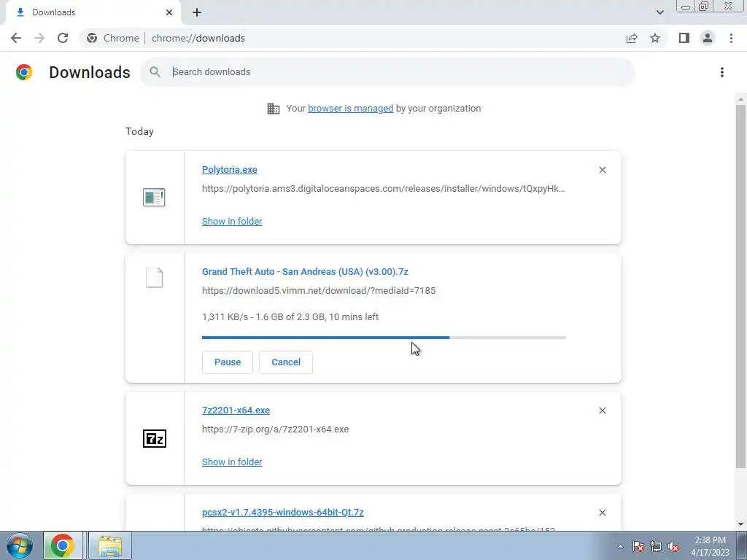The image size is (747, 560).
Task: Open the tab search dropdown chevron
Action: coord(659,12)
